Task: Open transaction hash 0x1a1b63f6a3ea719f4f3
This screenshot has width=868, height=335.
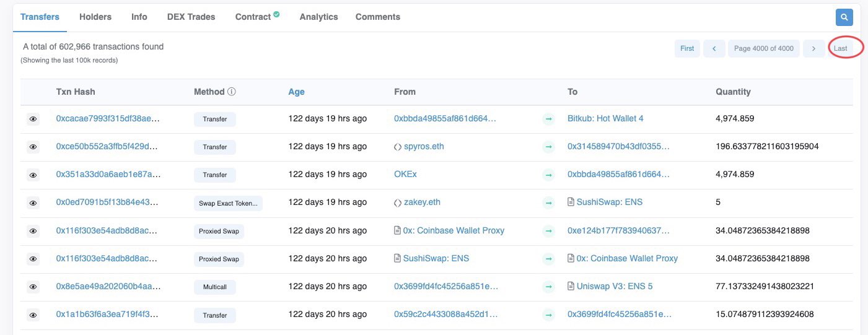Action: 108,315
